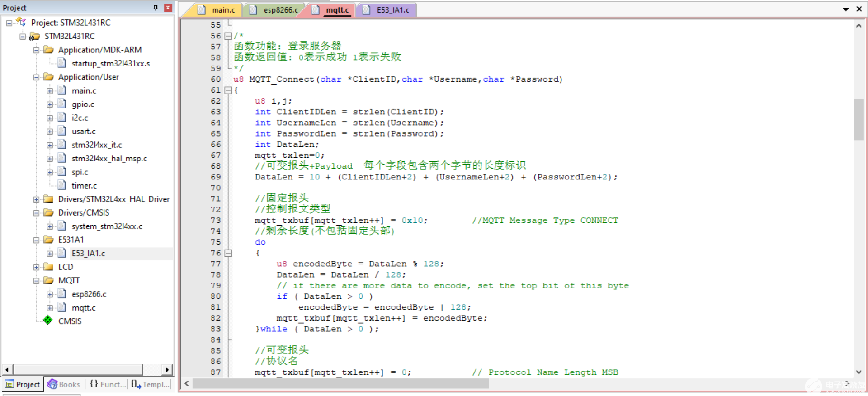
Task: Open the Project bottom tab
Action: coord(23,384)
